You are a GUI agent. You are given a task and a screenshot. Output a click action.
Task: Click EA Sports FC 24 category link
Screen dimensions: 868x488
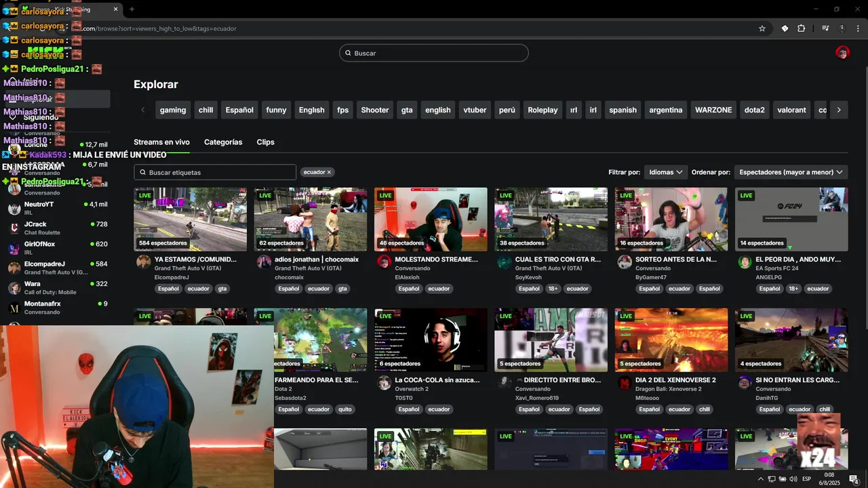click(x=777, y=268)
